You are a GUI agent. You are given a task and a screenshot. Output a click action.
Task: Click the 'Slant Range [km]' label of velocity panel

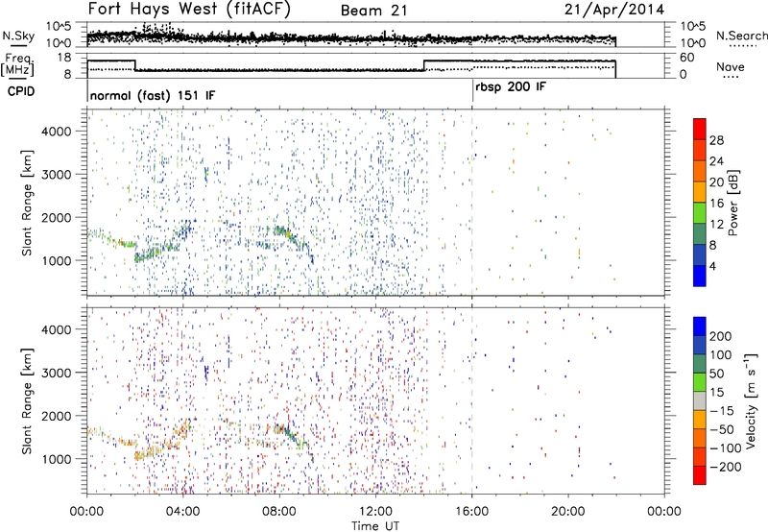click(27, 400)
